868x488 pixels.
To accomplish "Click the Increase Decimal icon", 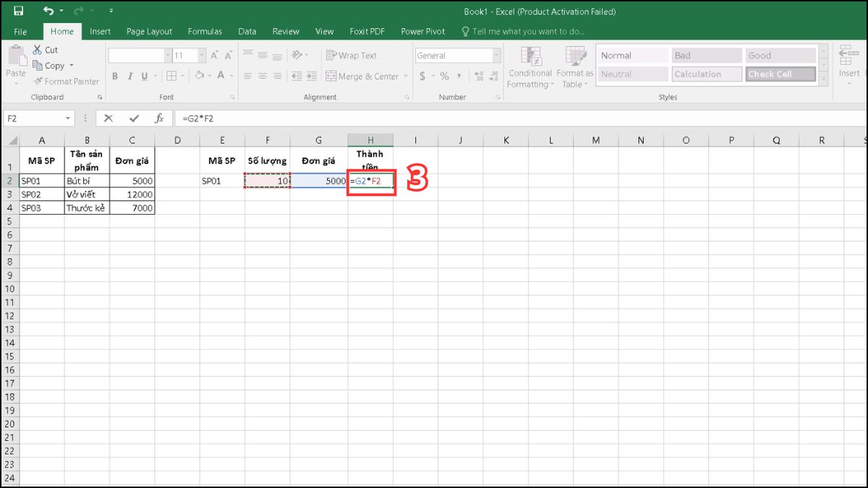I will [x=478, y=75].
